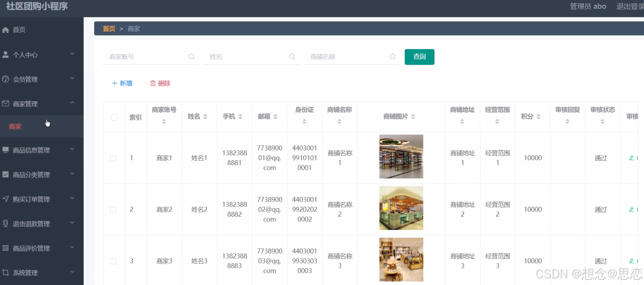This screenshot has width=644, height=285.
Task: Sort by 手机 column arrows
Action: pyautogui.click(x=240, y=117)
